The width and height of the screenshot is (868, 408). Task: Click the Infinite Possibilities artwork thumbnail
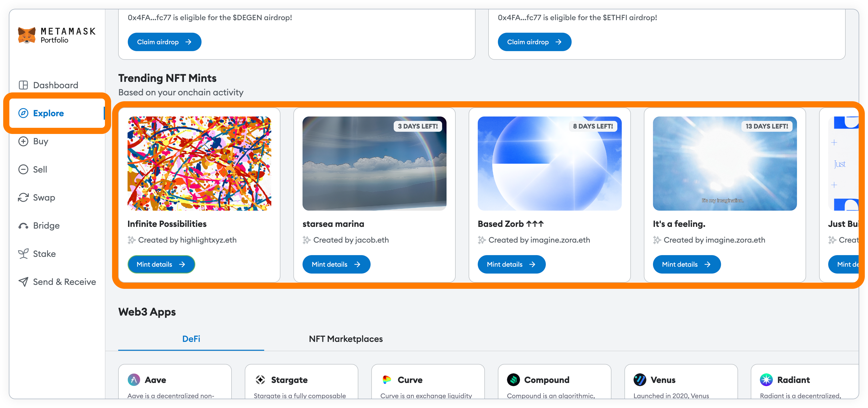point(199,163)
